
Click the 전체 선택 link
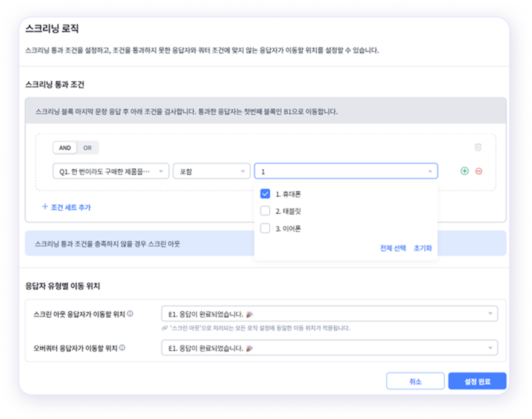(x=393, y=248)
